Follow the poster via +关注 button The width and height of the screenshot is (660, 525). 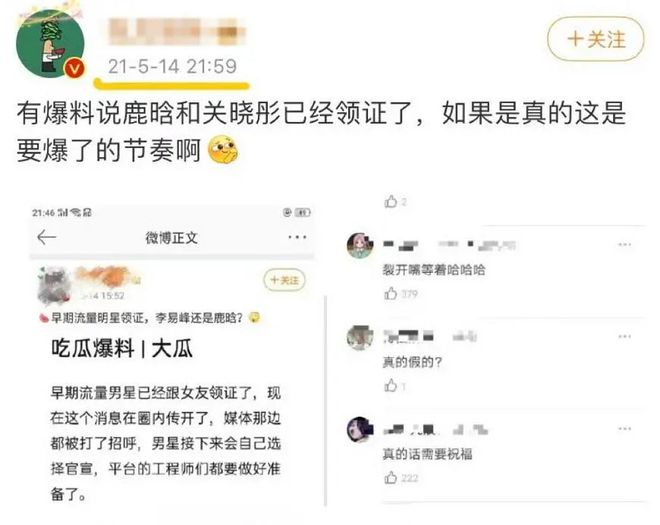(x=596, y=39)
